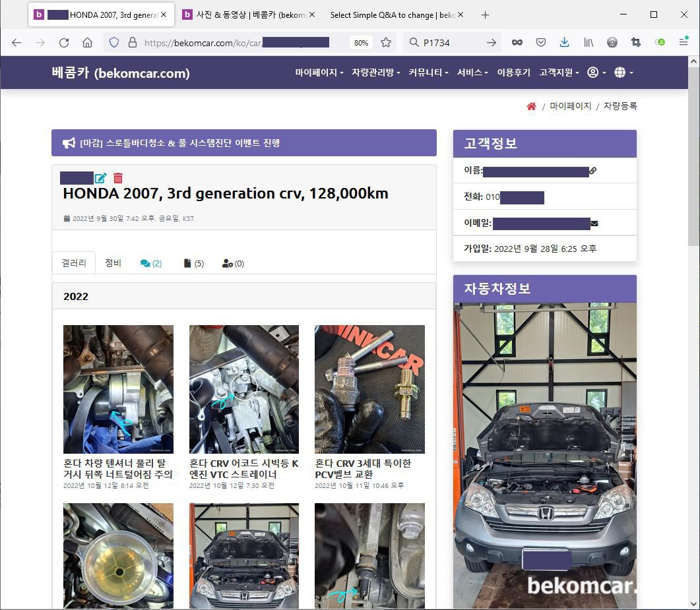This screenshot has height=610, width=700.
Task: Click 차량등록 in the breadcrumb
Action: 620,106
